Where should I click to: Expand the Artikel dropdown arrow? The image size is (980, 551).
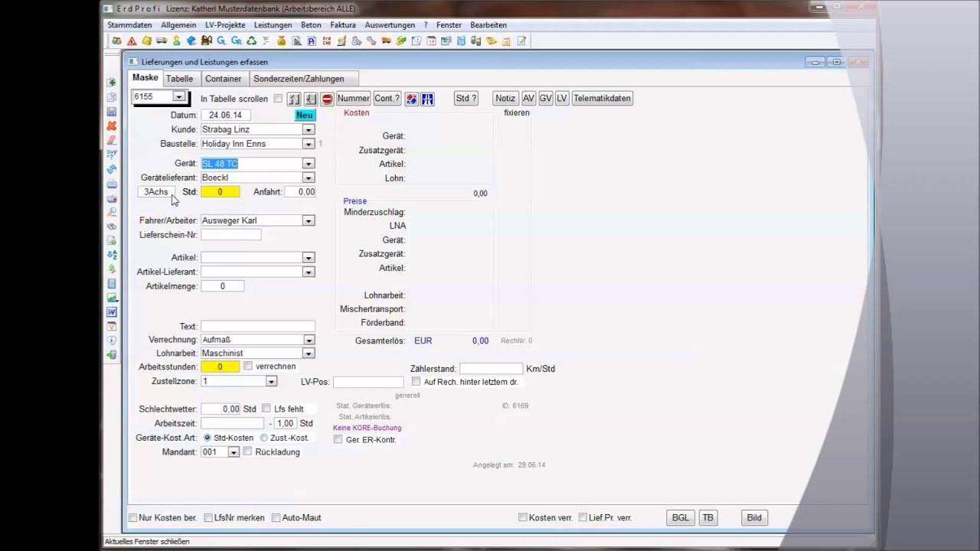coord(308,258)
